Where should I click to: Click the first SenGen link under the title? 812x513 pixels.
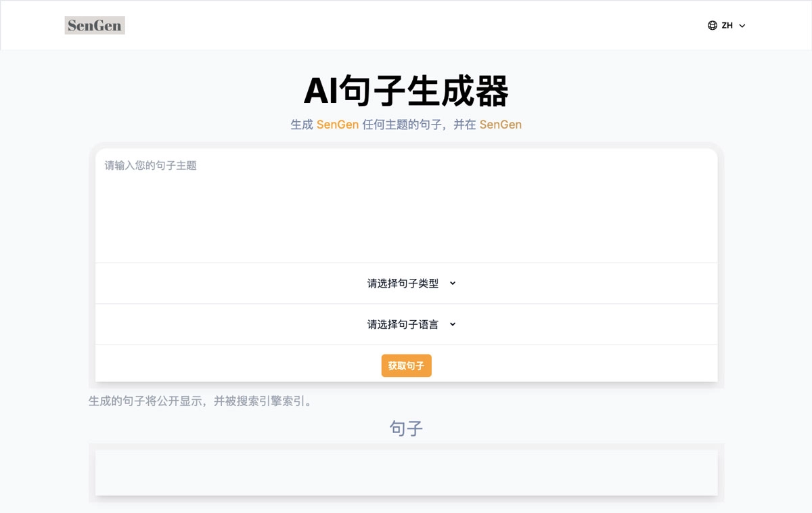(x=338, y=124)
